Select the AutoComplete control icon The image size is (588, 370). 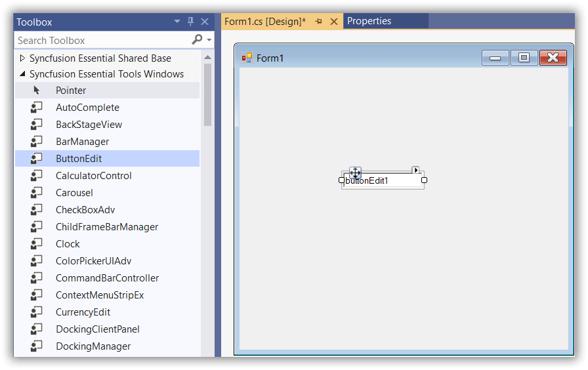click(x=36, y=108)
